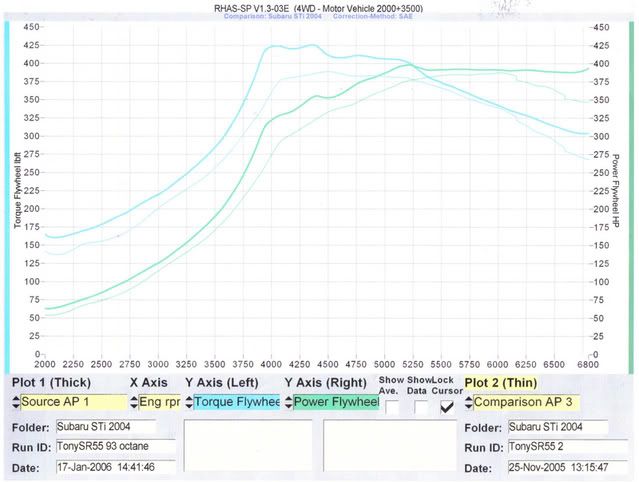The height and width of the screenshot is (482, 639).
Task: Click the 6800 tick on the rpm axis
Action: click(588, 364)
